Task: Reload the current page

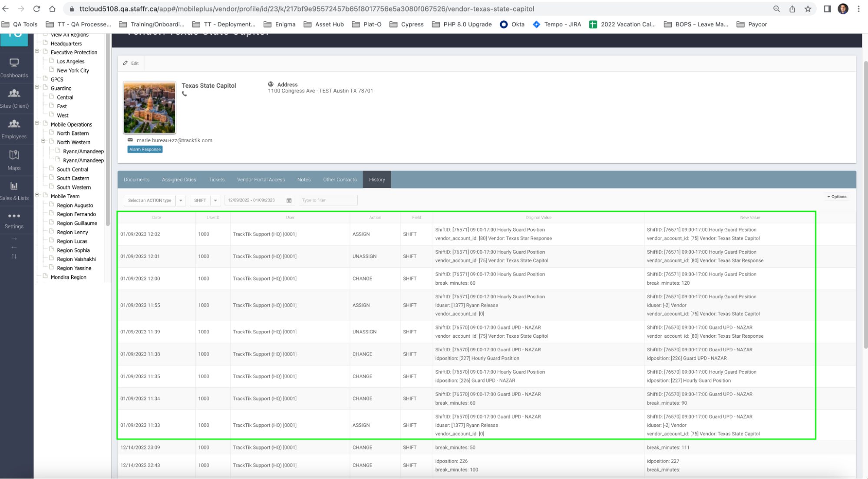Action: pos(36,9)
